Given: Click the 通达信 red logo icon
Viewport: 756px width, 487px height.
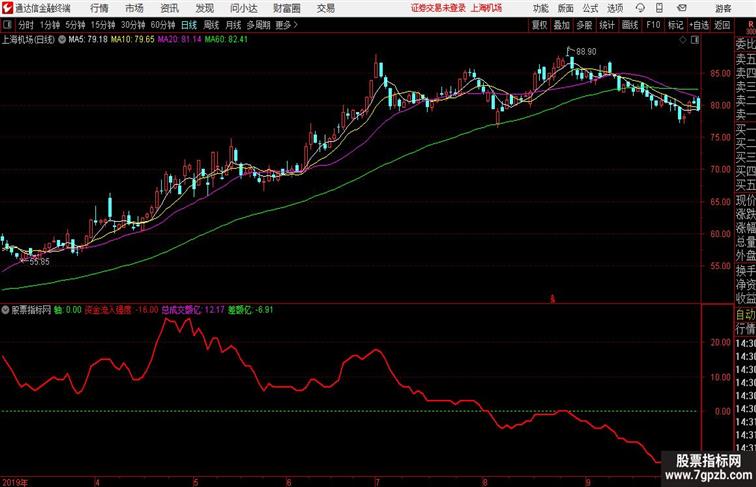Looking at the screenshot, I should [7, 8].
